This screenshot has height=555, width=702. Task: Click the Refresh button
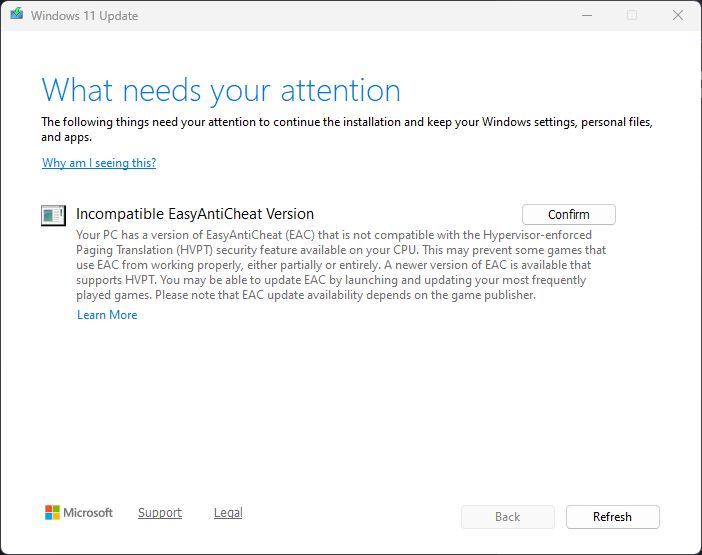point(612,517)
